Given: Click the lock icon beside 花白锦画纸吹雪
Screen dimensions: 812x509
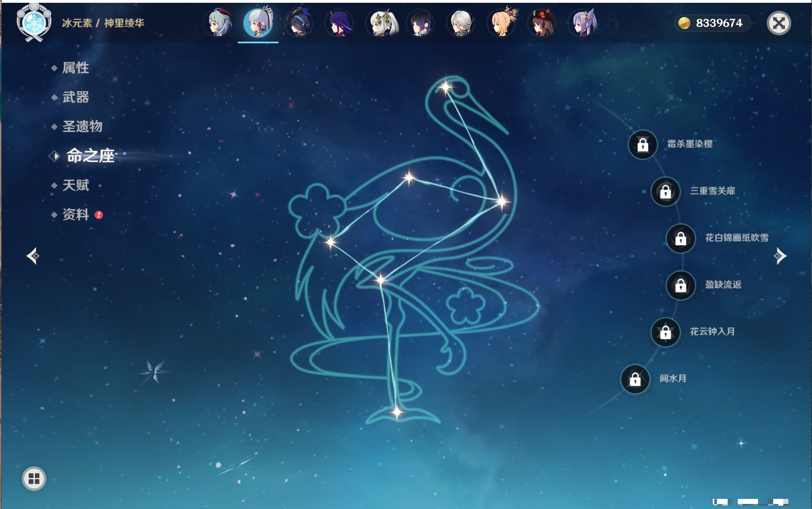Looking at the screenshot, I should tap(680, 238).
